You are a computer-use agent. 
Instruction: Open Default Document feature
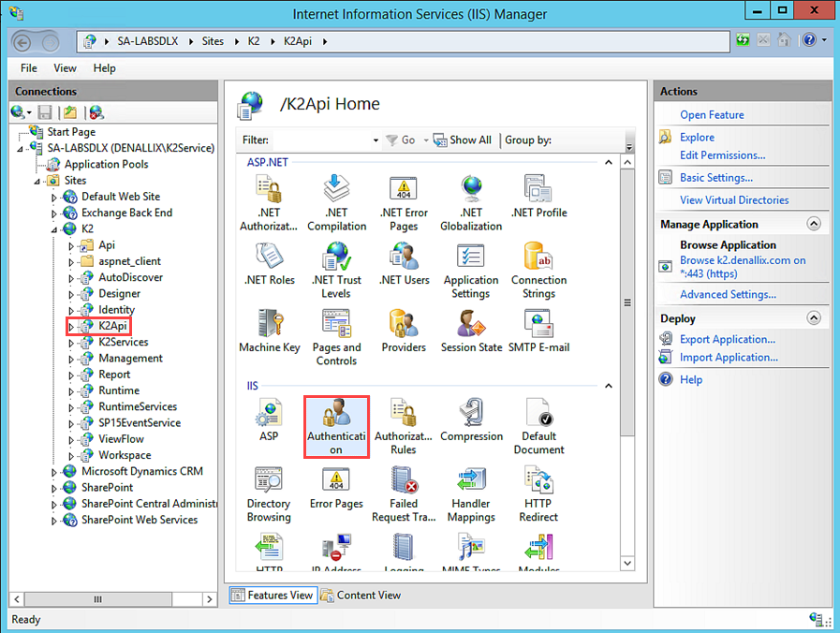(538, 426)
